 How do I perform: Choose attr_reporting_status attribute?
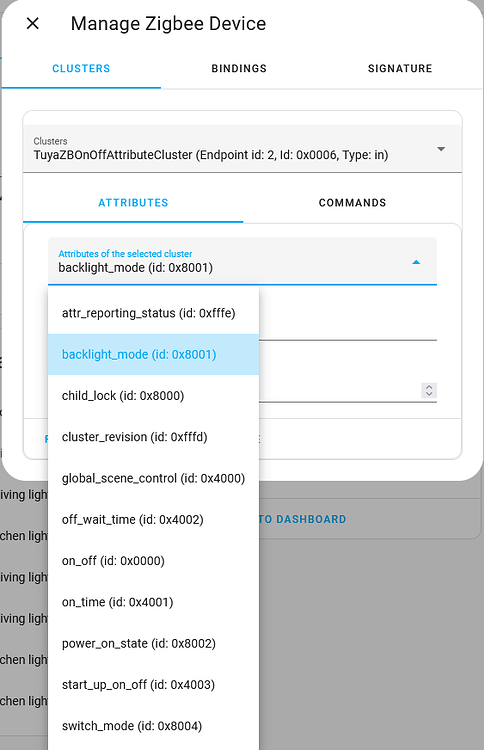click(153, 313)
